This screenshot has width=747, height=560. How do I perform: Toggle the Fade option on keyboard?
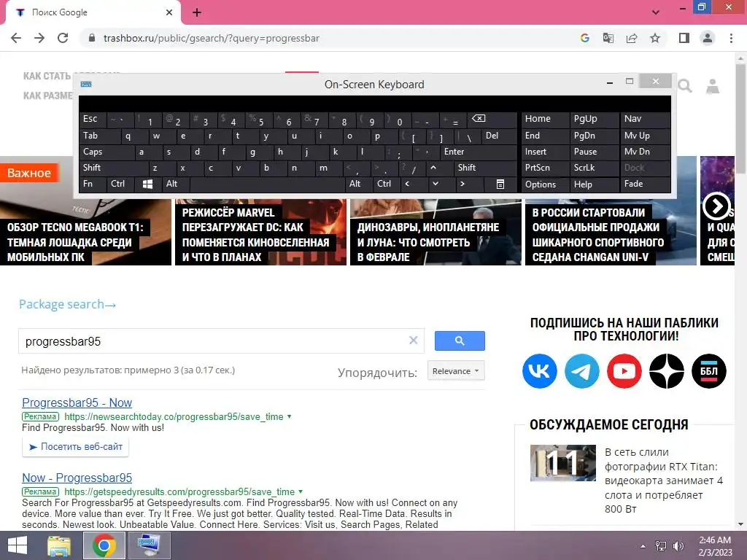click(645, 184)
